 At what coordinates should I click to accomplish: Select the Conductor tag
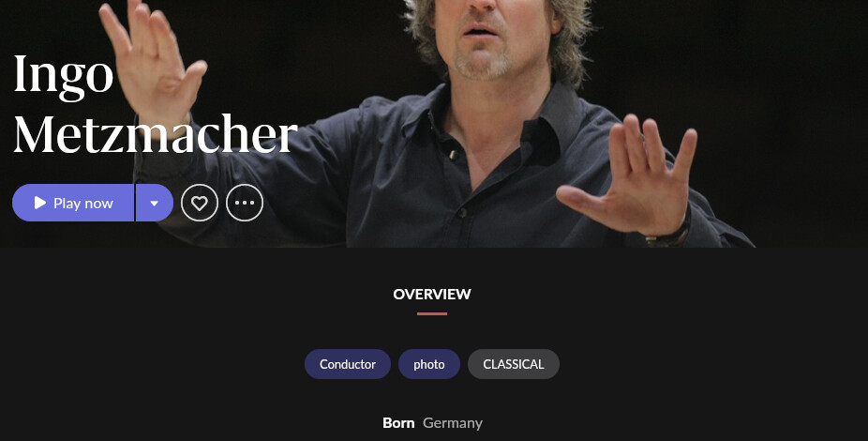coord(348,364)
